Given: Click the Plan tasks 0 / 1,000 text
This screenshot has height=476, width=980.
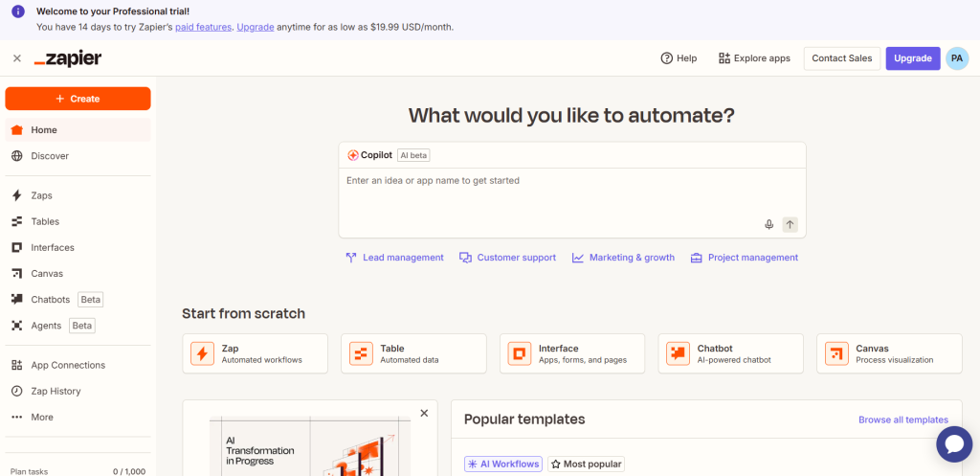Looking at the screenshot, I should (x=78, y=471).
